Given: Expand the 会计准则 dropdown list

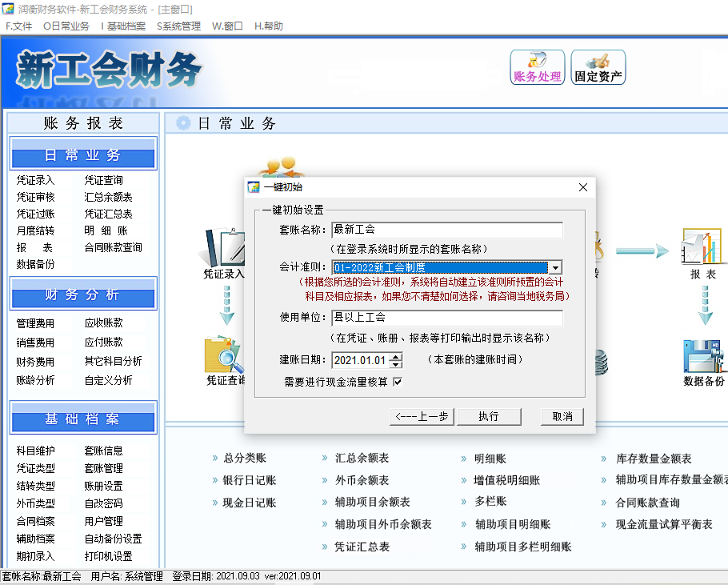Looking at the screenshot, I should [x=554, y=267].
